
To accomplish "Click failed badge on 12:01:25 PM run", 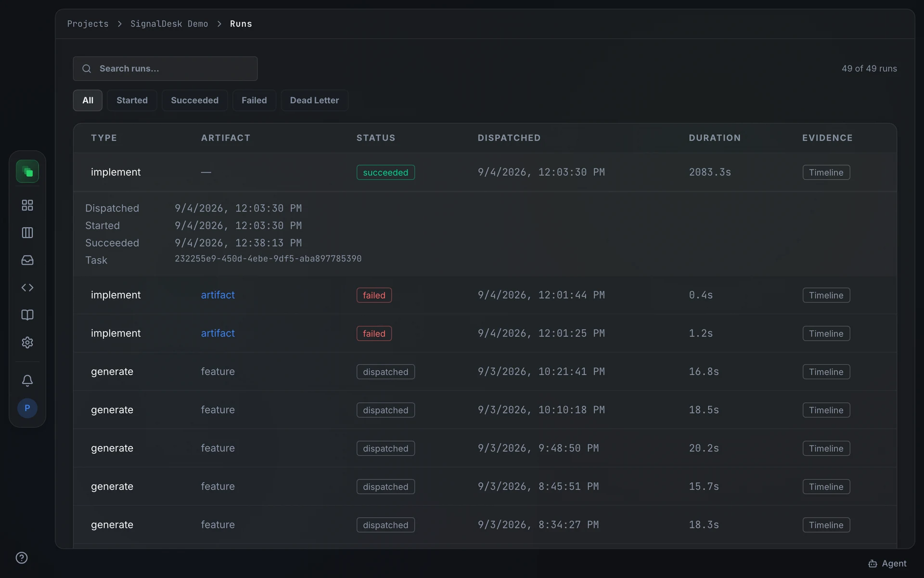I will point(374,333).
